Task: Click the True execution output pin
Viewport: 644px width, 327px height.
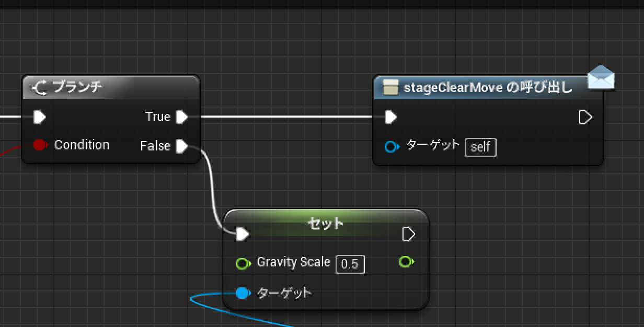Action: (x=181, y=117)
